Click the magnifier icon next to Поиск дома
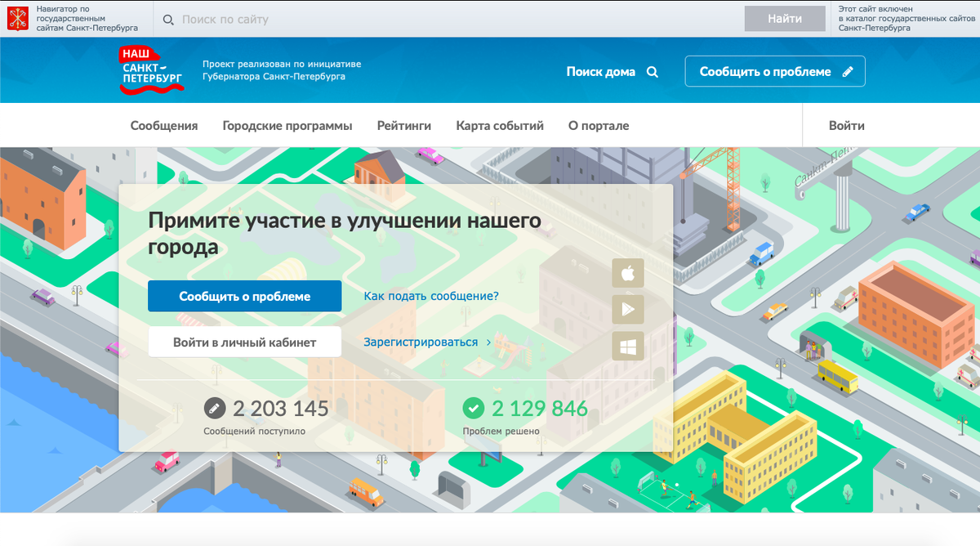This screenshot has height=546, width=980. (652, 72)
